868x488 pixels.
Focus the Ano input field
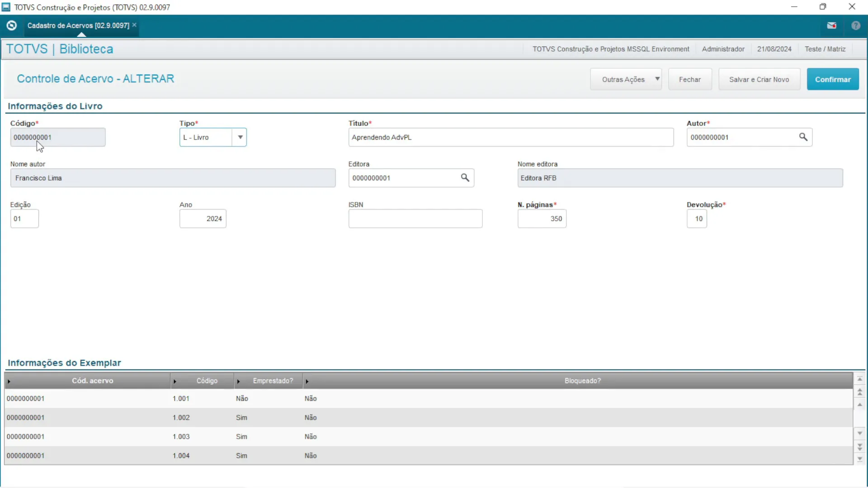(x=203, y=218)
